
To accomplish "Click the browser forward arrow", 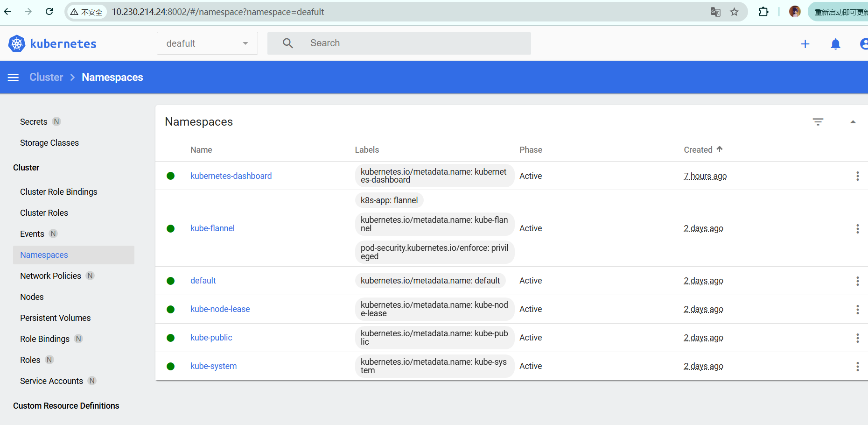I will pyautogui.click(x=28, y=12).
